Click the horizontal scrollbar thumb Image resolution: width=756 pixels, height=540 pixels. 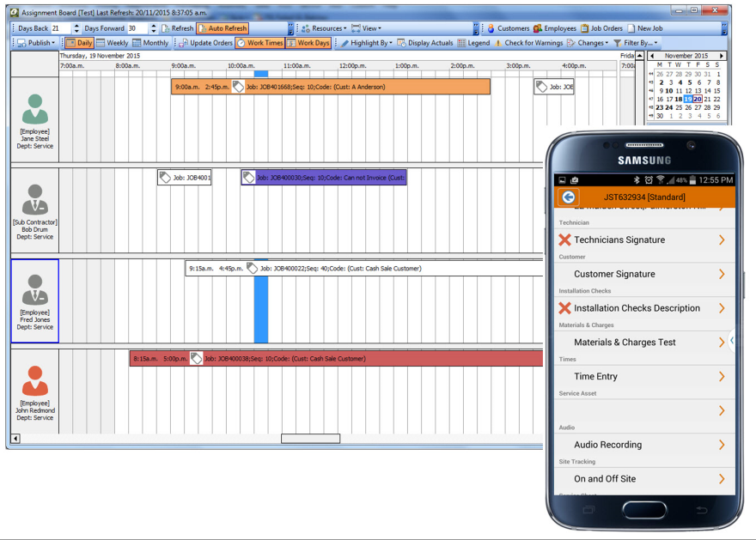pos(310,439)
